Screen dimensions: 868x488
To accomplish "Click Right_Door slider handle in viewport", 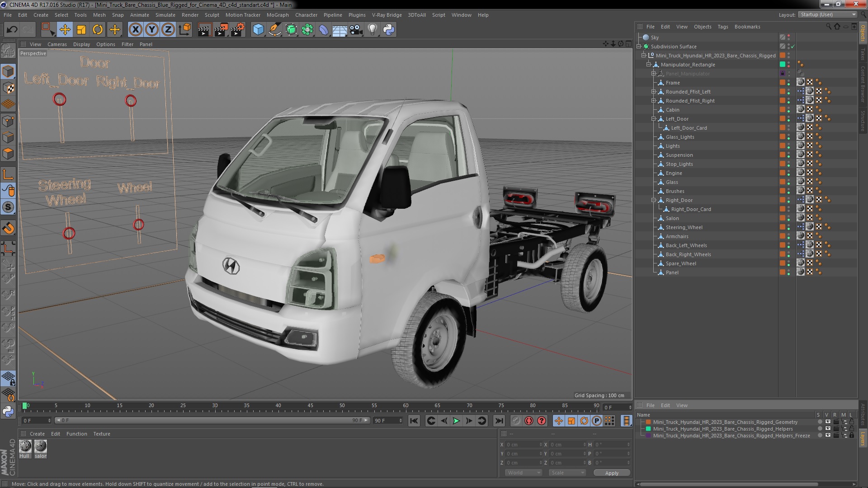I will 131,100.
